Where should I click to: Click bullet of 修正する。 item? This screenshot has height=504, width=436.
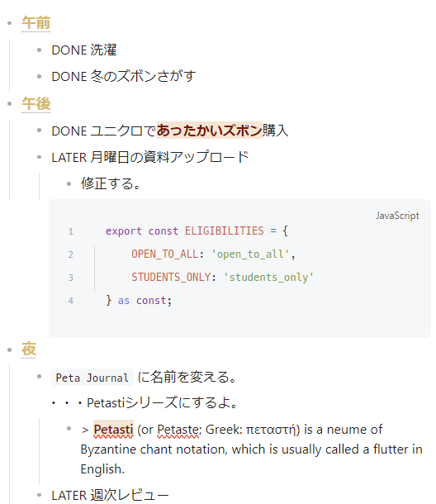(x=69, y=184)
